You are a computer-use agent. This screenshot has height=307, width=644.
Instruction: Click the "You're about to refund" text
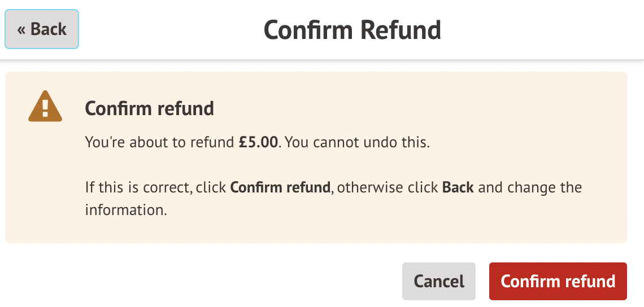coord(159,142)
